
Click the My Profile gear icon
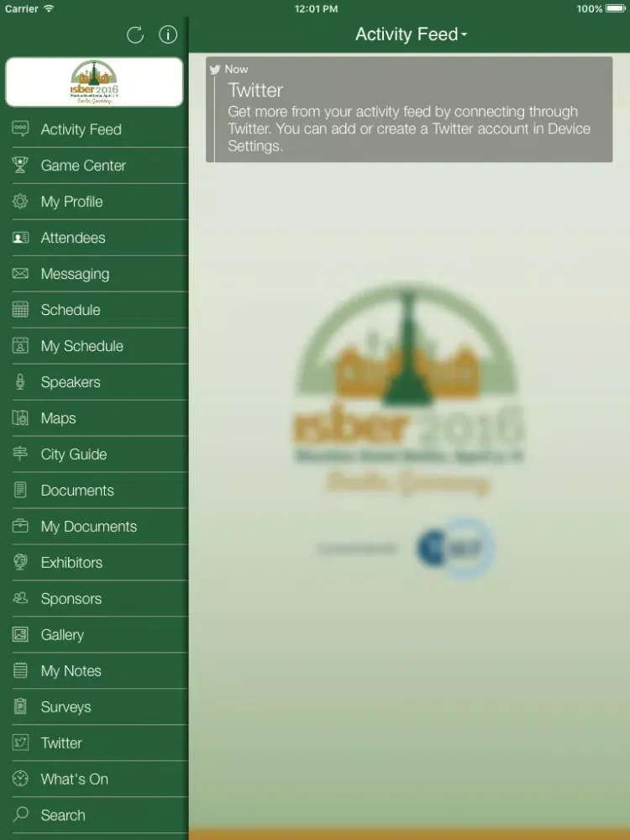(20, 202)
